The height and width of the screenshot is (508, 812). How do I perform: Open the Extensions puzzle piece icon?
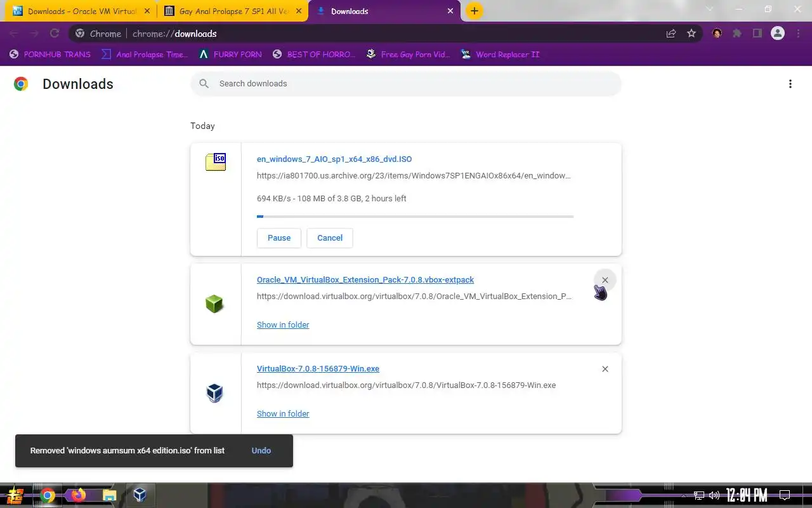(737, 34)
